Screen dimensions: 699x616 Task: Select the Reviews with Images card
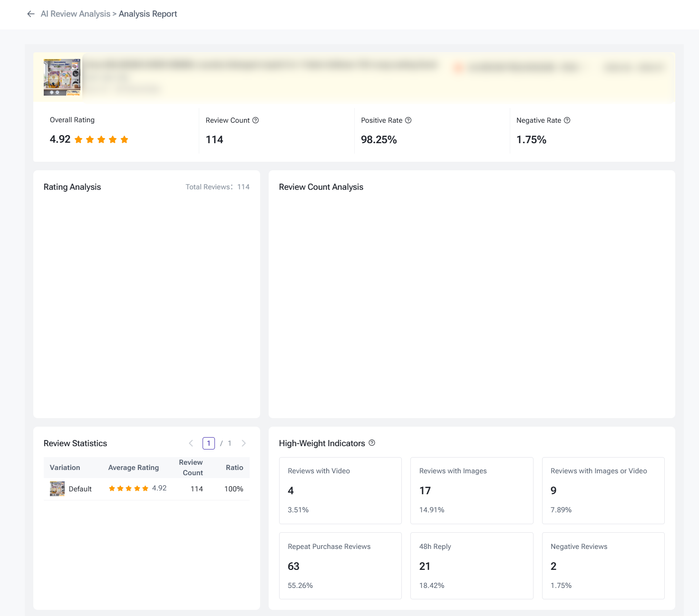pyautogui.click(x=472, y=490)
